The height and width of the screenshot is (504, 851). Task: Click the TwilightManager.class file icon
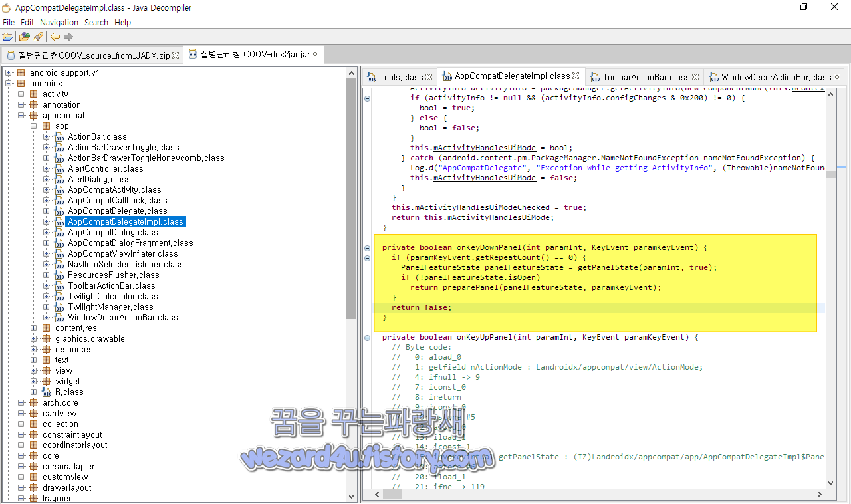tap(60, 307)
